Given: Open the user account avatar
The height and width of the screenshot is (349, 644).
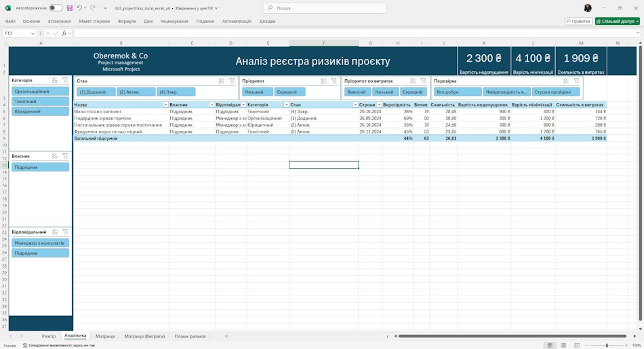Looking at the screenshot, I should pos(588,8).
